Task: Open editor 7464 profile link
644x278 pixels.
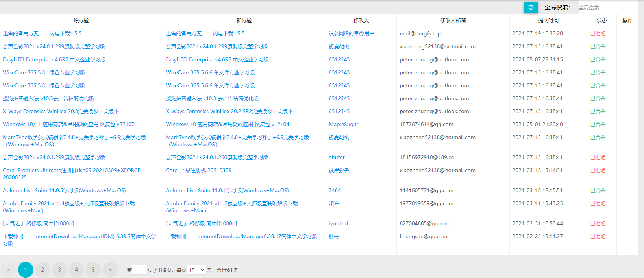Action: click(x=335, y=190)
